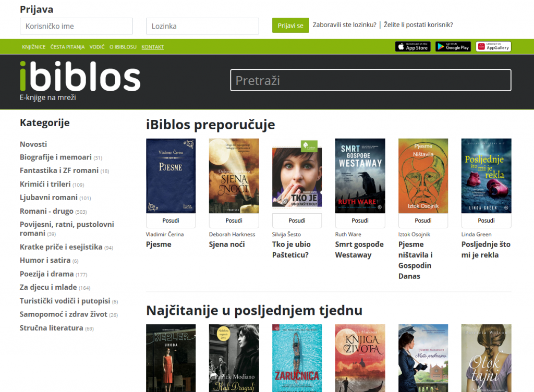Open the Kontakt menu link
The image size is (534, 392).
(x=152, y=47)
